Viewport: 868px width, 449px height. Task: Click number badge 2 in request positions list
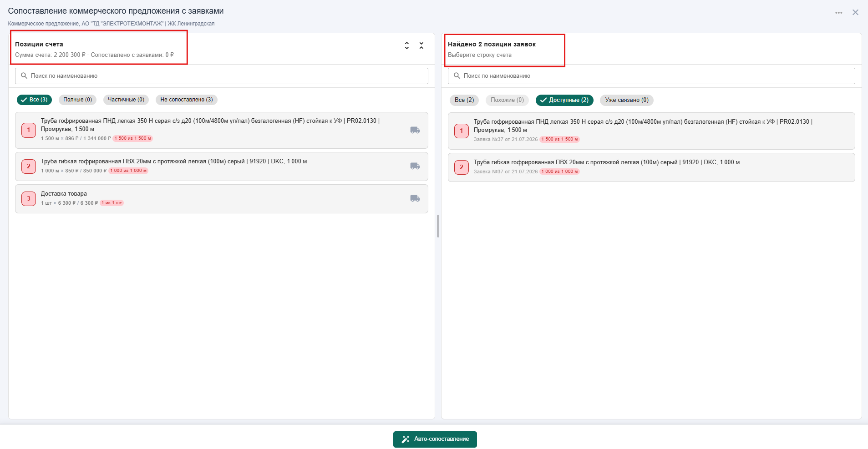462,167
